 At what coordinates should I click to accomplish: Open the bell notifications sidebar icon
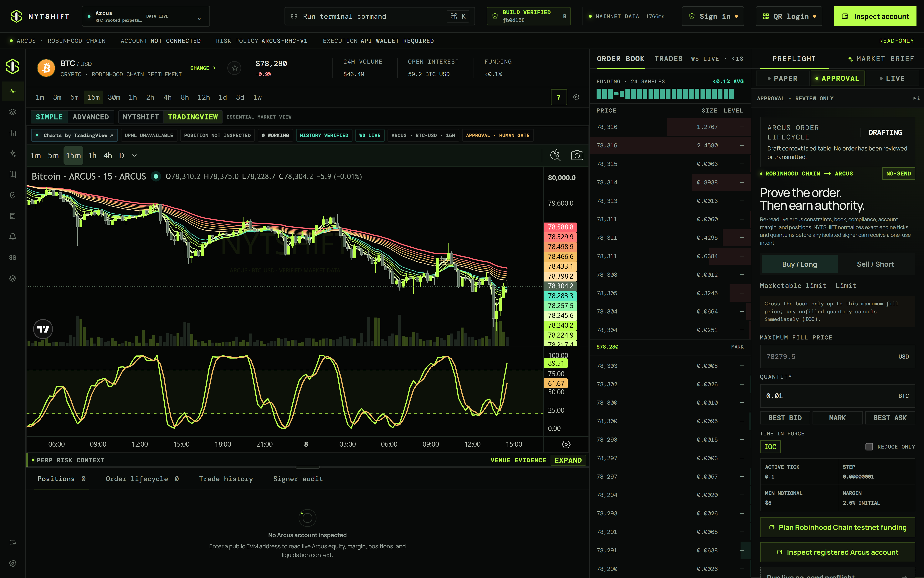pos(13,237)
